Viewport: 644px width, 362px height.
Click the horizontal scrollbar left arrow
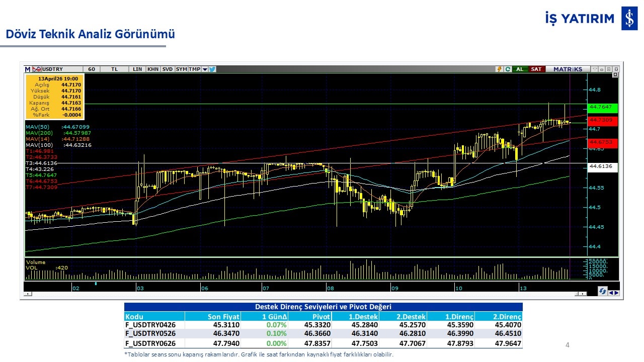coord(27,294)
